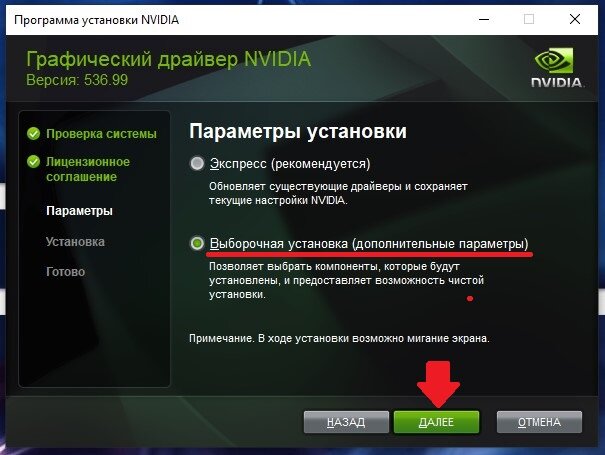Go to next step with ДАЛЕЕ

coord(436,422)
